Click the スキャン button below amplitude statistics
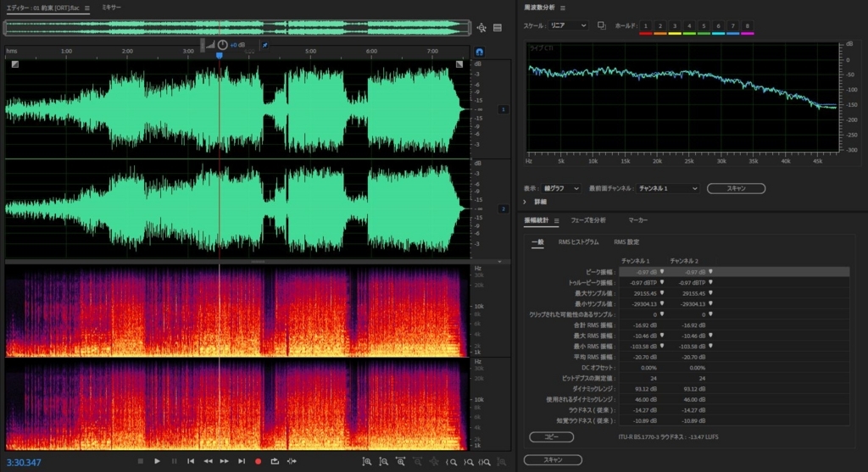This screenshot has width=868, height=472. 553,460
